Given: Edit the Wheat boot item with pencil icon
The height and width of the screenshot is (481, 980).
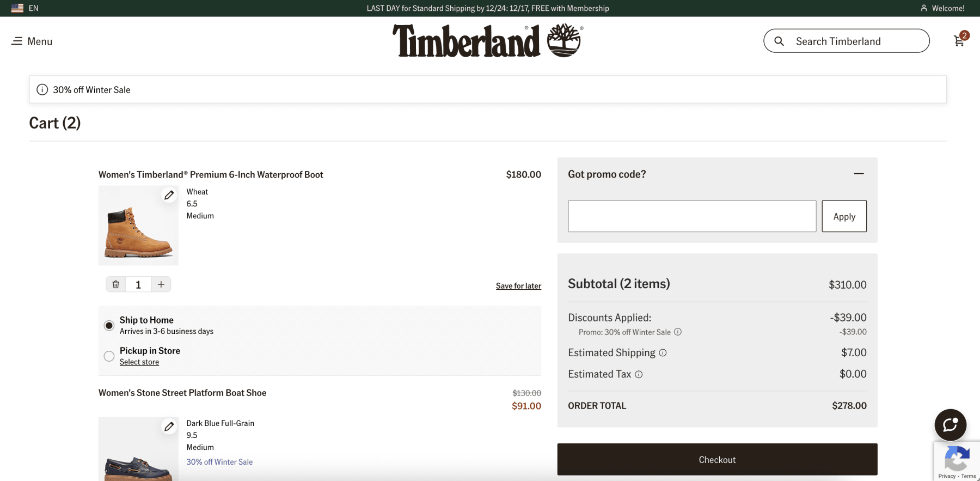Looking at the screenshot, I should (169, 195).
